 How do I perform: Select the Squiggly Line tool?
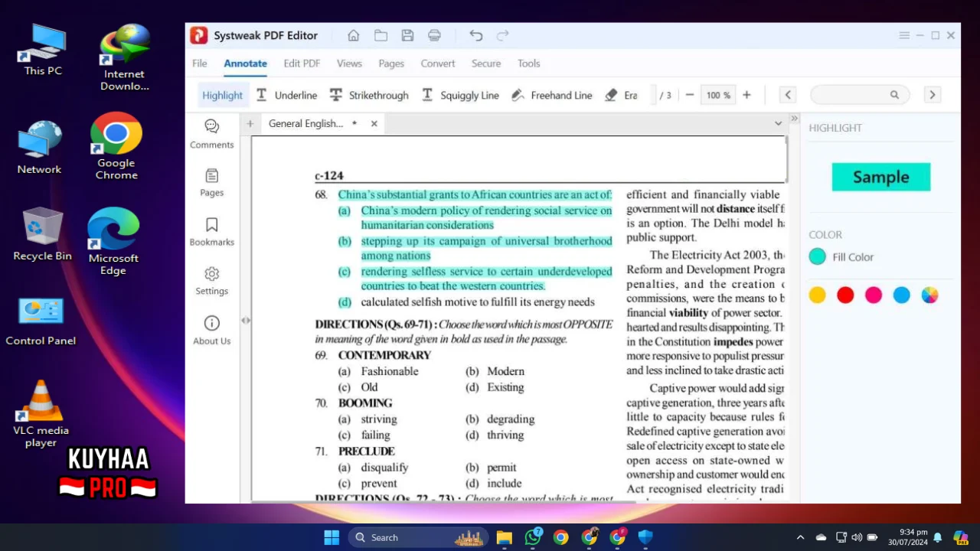460,95
